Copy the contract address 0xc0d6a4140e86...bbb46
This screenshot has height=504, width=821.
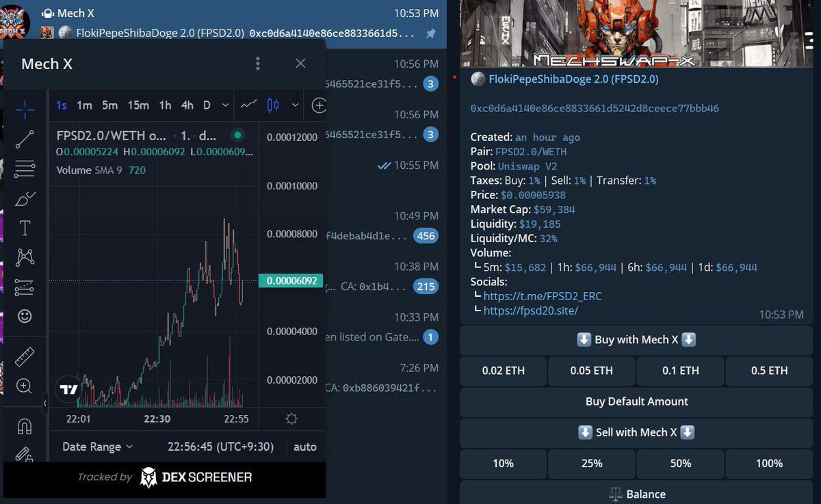595,108
